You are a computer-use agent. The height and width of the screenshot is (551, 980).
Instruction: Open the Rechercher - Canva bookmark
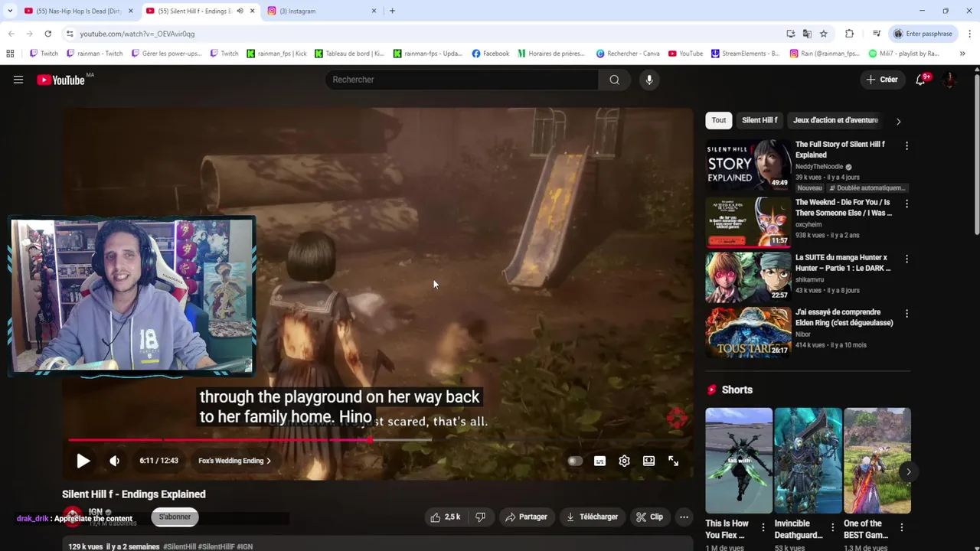click(628, 54)
